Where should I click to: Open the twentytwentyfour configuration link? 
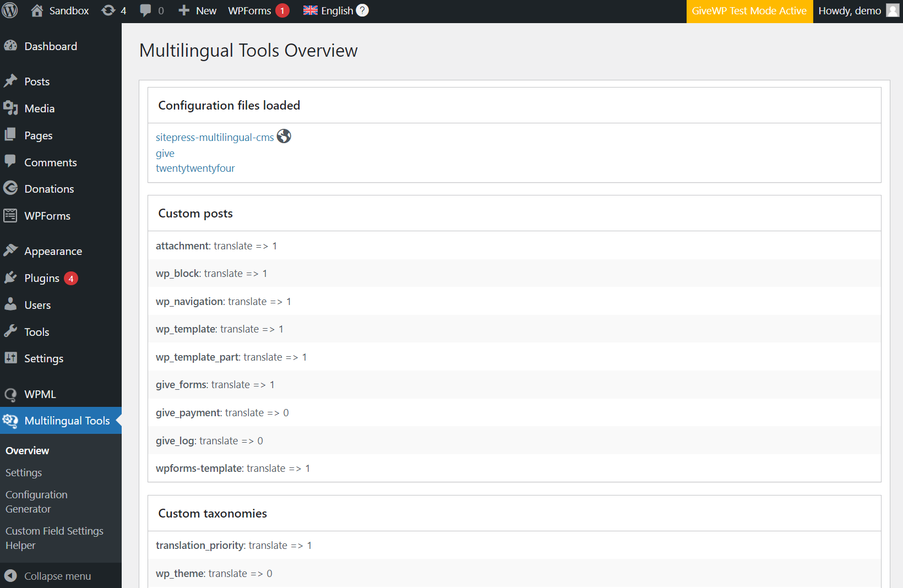pos(195,168)
